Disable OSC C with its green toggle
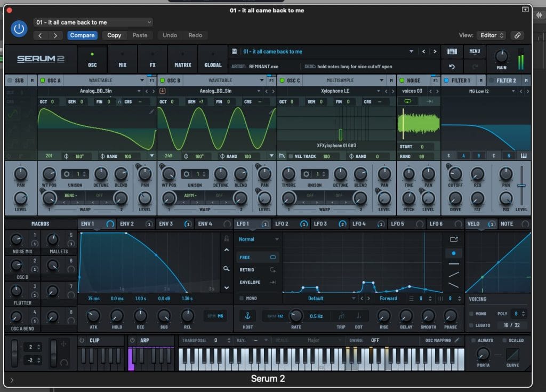Viewport: 546px width, 392px height. click(282, 81)
